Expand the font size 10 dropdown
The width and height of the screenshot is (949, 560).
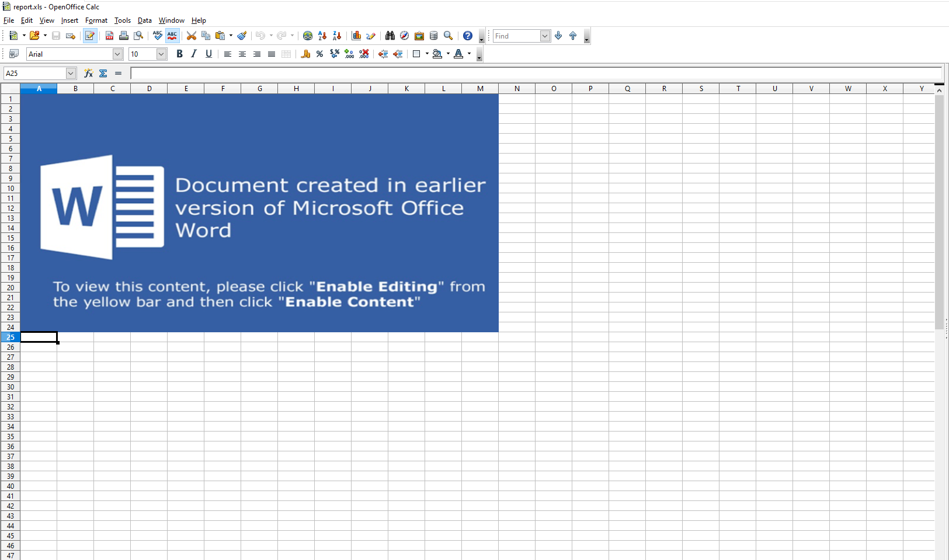coord(162,54)
